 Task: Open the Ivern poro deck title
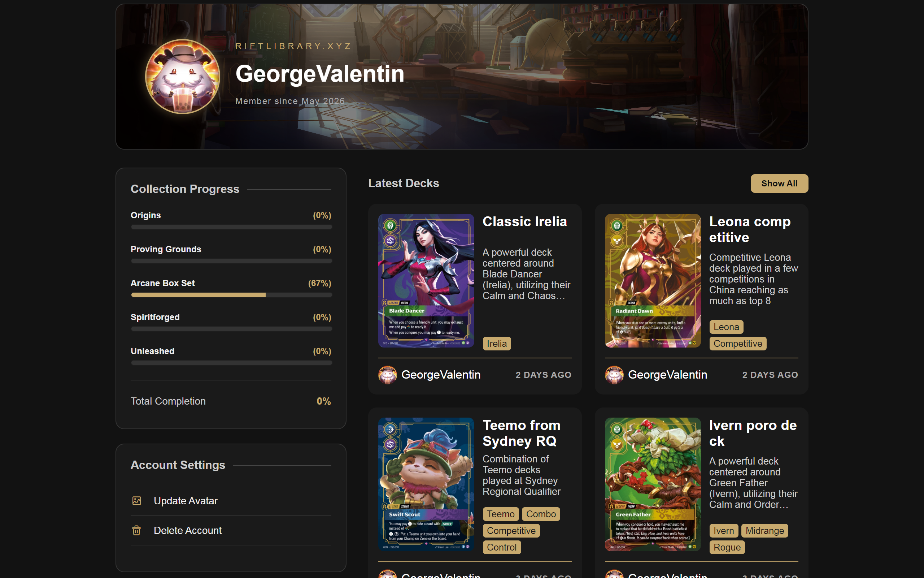pyautogui.click(x=753, y=433)
